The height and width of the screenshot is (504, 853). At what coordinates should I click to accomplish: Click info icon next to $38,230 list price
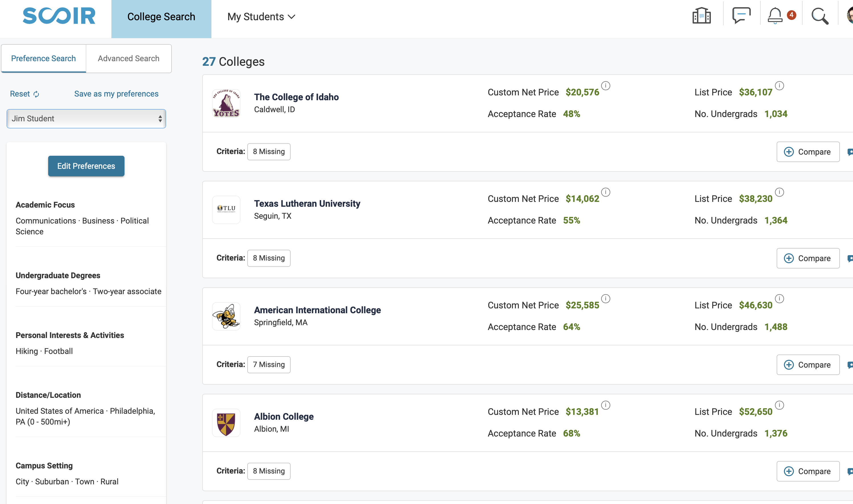coord(779,192)
